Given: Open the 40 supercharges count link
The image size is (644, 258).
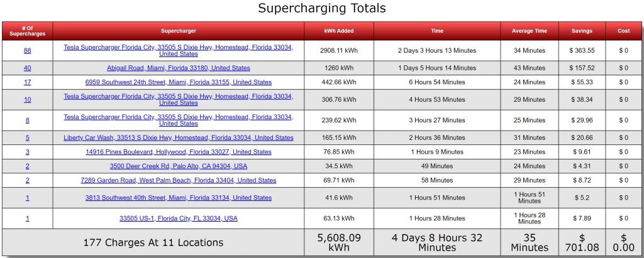Looking at the screenshot, I should (27, 68).
